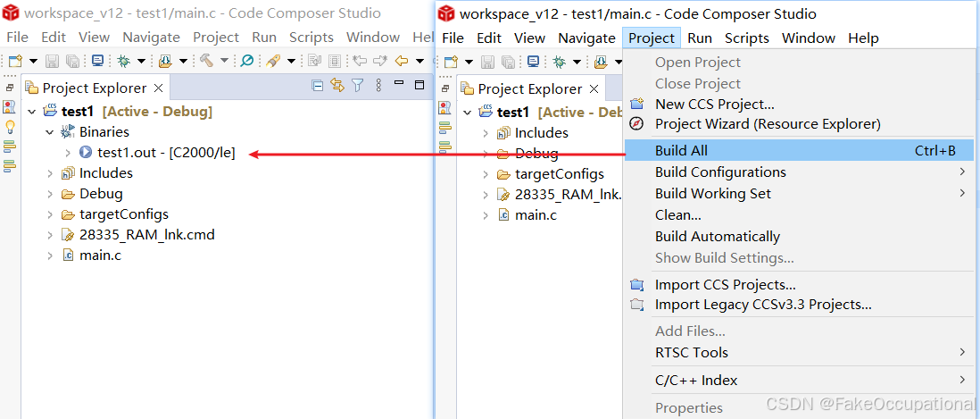Collapse test1 project in window showing Binaries
Screen dimensions: 980x419
(32, 112)
